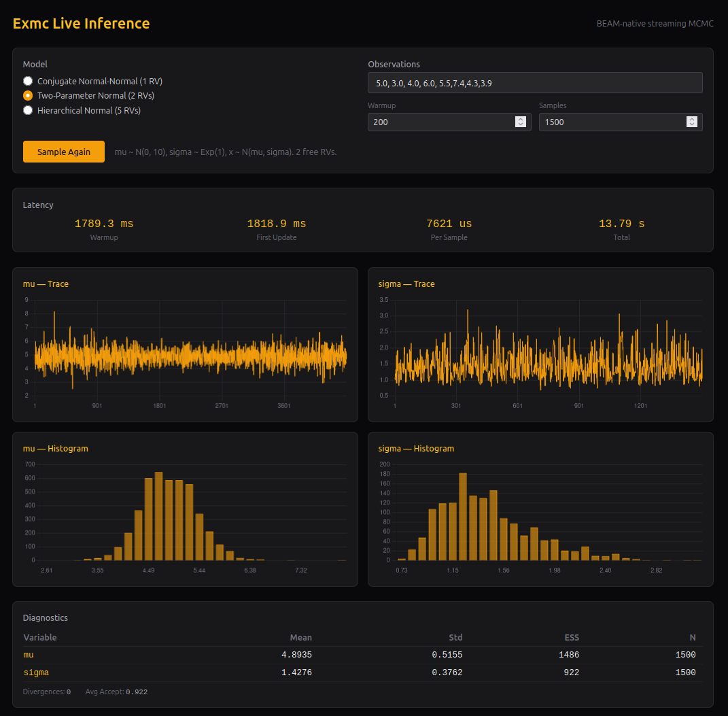The width and height of the screenshot is (728, 716).
Task: Focus the Samples number field
Action: 612,122
